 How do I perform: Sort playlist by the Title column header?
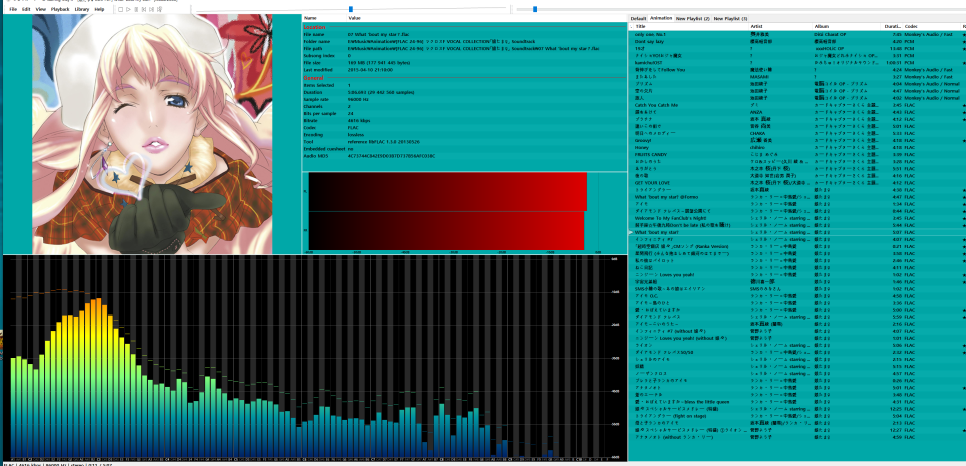pos(691,27)
